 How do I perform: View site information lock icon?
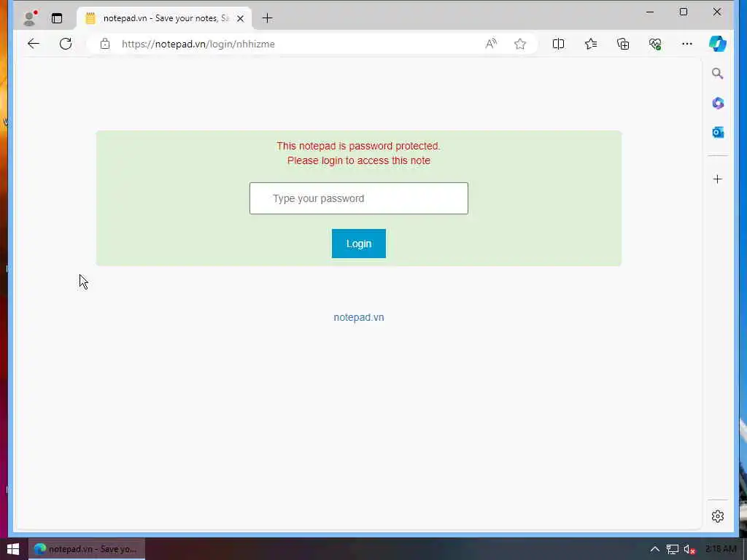(x=105, y=44)
